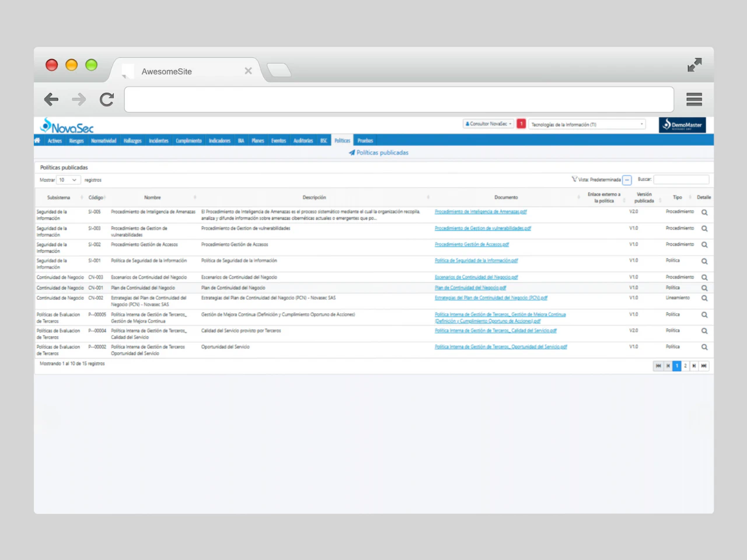747x560 pixels.
Task: Jump to last page using pagination end icon
Action: coord(703,366)
